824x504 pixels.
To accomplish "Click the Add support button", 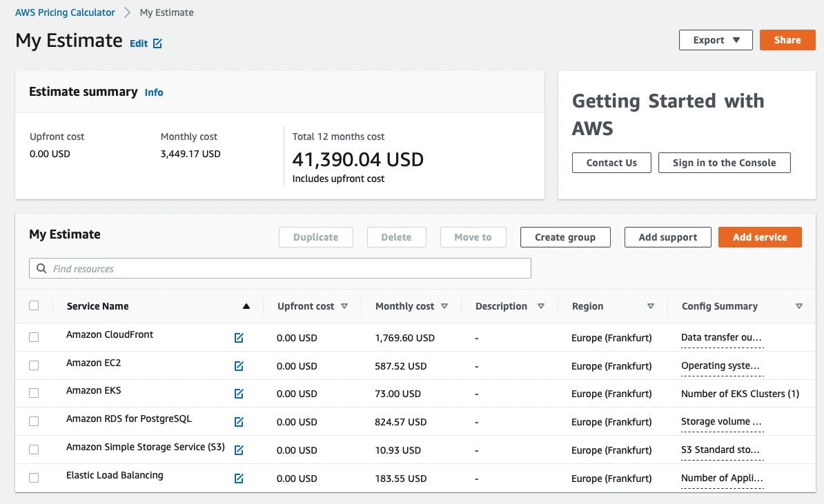I will (x=668, y=237).
